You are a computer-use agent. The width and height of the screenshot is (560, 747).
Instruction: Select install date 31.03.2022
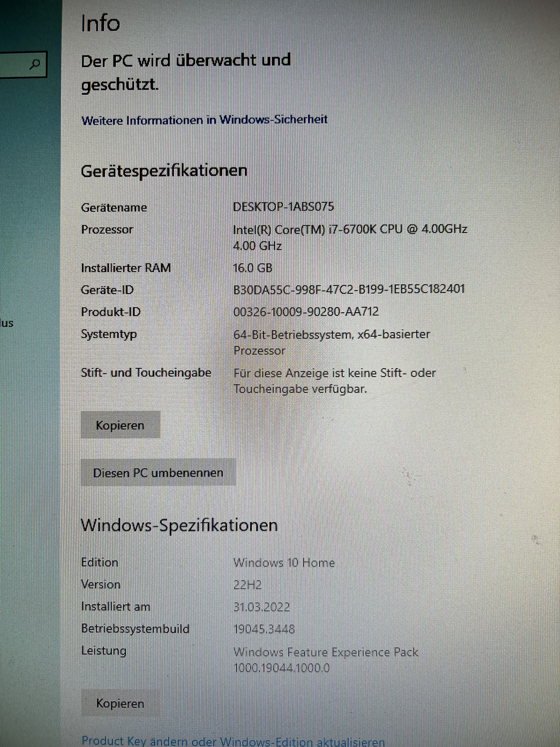pyautogui.click(x=262, y=607)
